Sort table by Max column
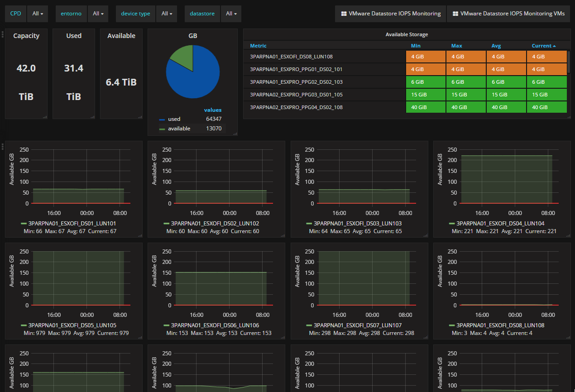This screenshot has width=575, height=392. (x=456, y=46)
